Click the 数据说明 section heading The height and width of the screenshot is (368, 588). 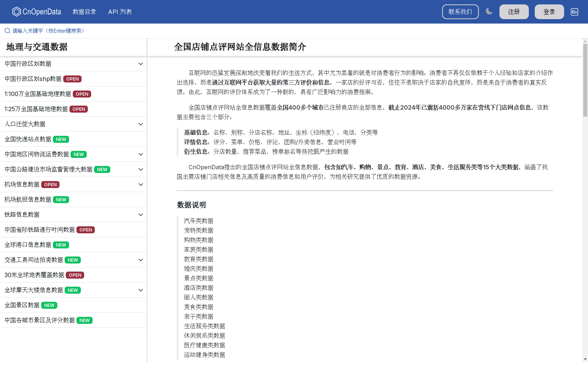pos(191,205)
